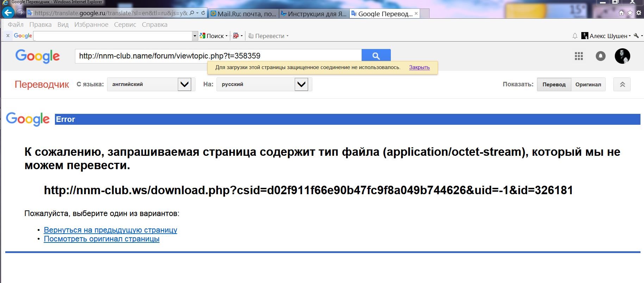Click in the Google toolbar search field

[113, 36]
